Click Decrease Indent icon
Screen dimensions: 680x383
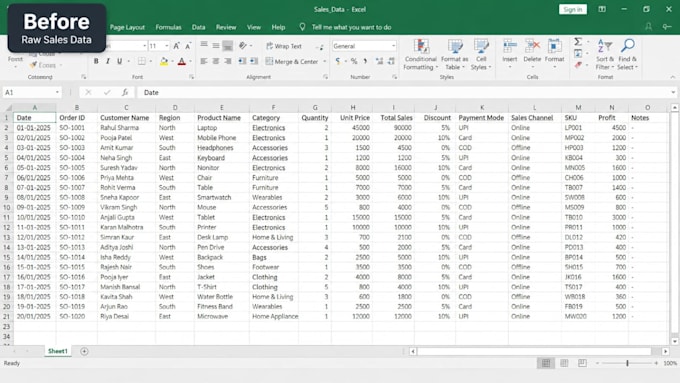[x=242, y=61]
